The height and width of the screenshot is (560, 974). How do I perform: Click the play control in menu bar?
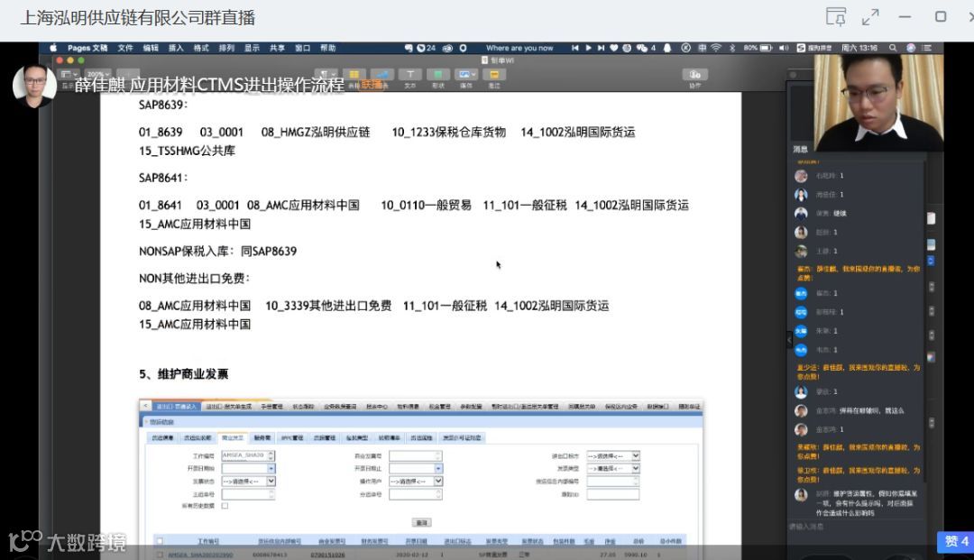(588, 48)
